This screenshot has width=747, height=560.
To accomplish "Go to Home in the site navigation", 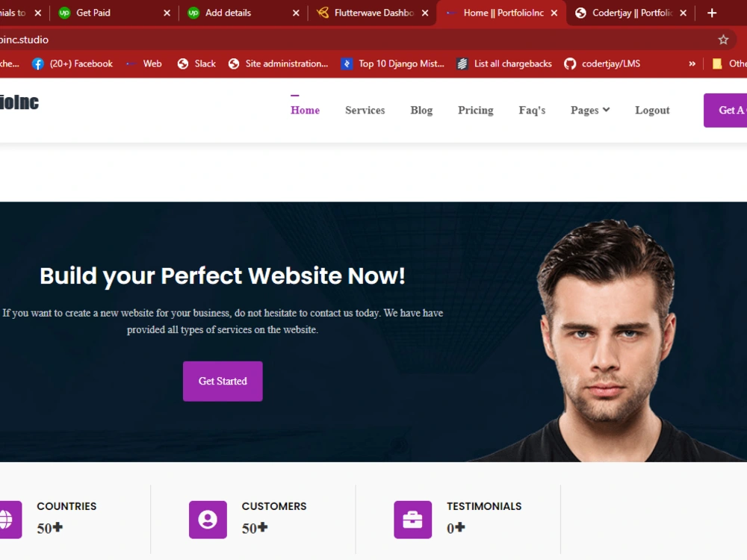I will 305,110.
